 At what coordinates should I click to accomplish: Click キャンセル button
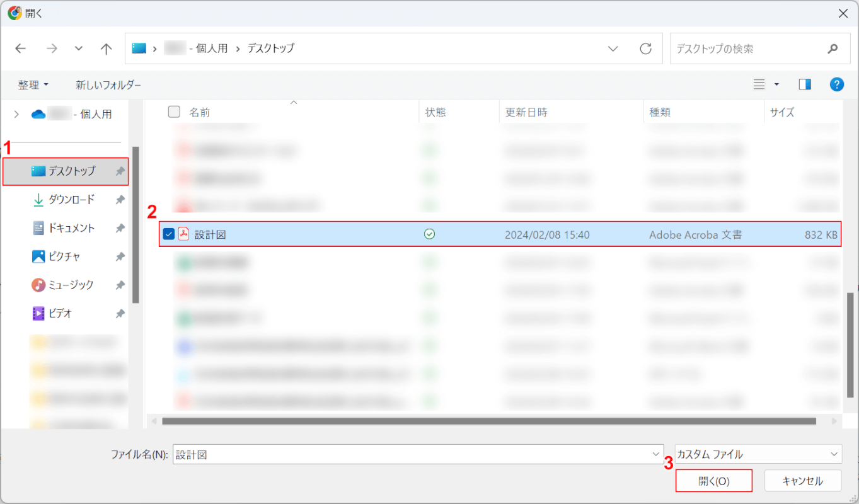(x=802, y=481)
